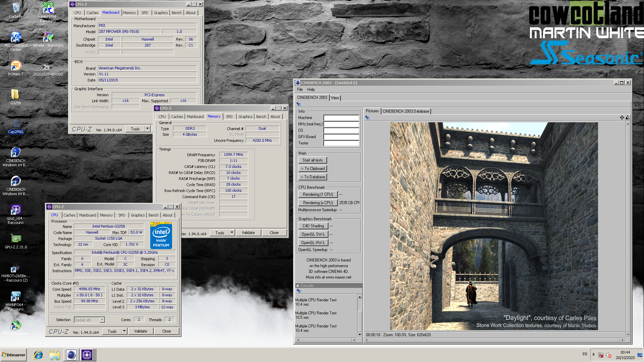Launch cpuz_x64 shortcut icon

(16, 214)
